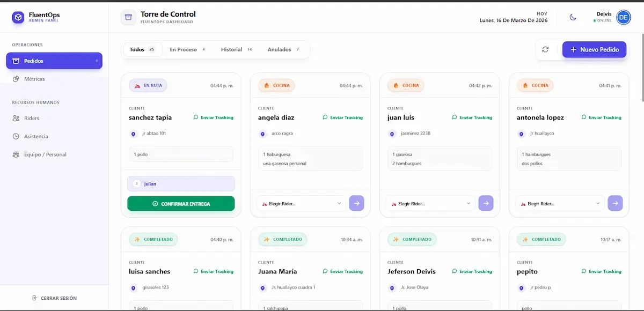Toggle dark mode moon icon
The image size is (644, 311).
pos(573,17)
